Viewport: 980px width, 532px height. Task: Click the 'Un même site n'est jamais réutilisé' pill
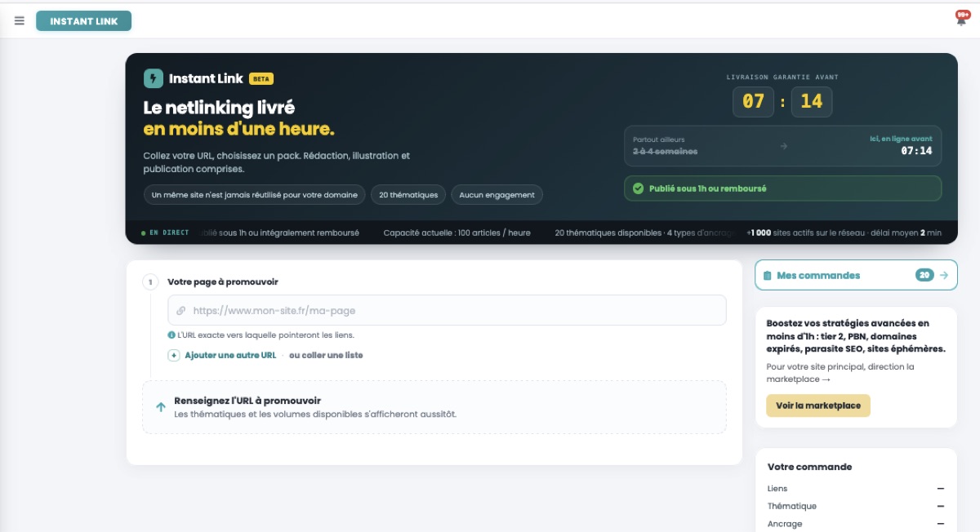click(x=255, y=195)
